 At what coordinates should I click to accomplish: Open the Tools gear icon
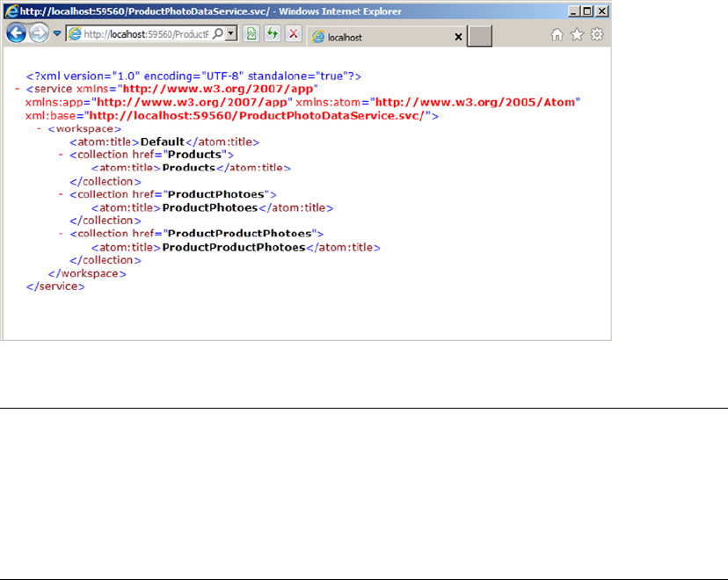pos(597,34)
